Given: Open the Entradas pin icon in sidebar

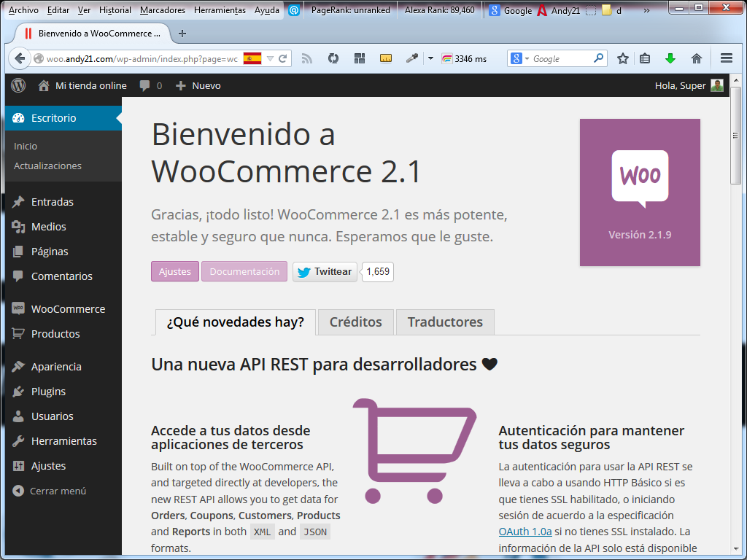Looking at the screenshot, I should 18,202.
